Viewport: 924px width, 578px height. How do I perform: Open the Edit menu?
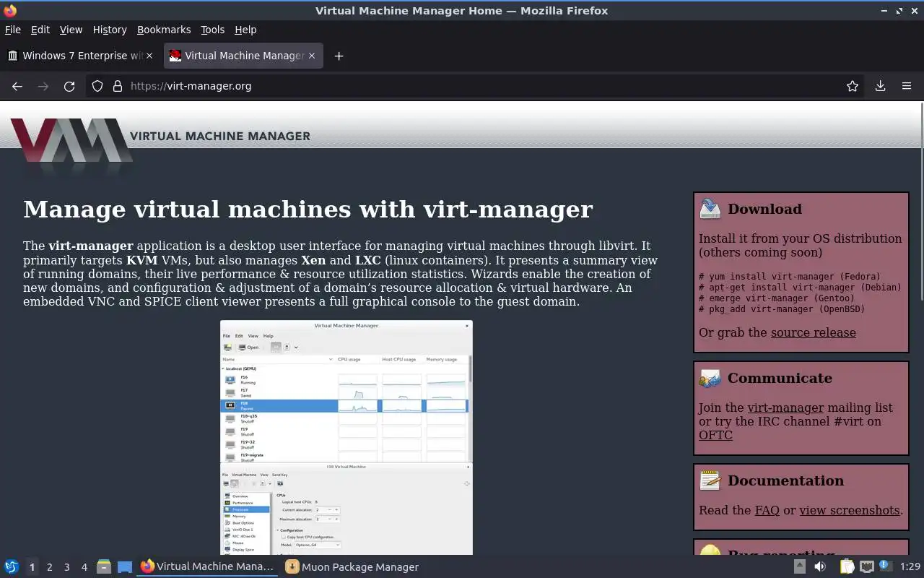[40, 30]
